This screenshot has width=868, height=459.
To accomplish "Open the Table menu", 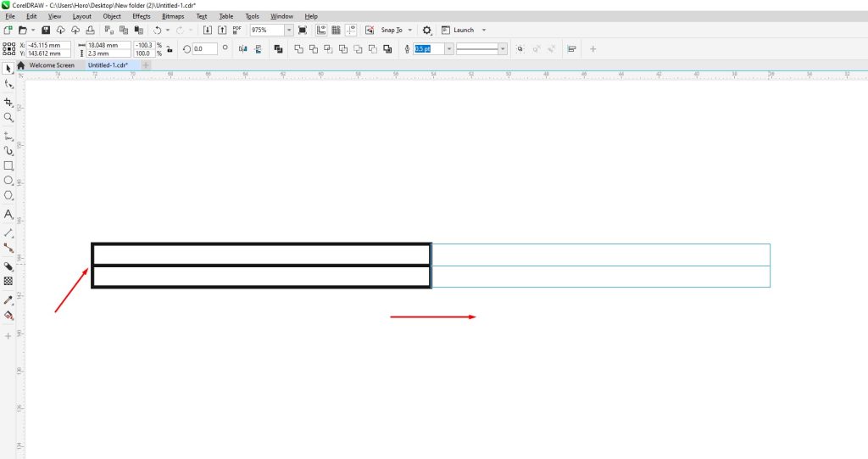I will point(225,16).
